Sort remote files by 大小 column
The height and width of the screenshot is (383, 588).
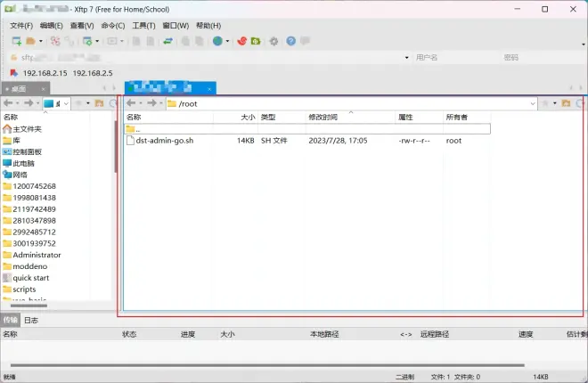coord(236,118)
